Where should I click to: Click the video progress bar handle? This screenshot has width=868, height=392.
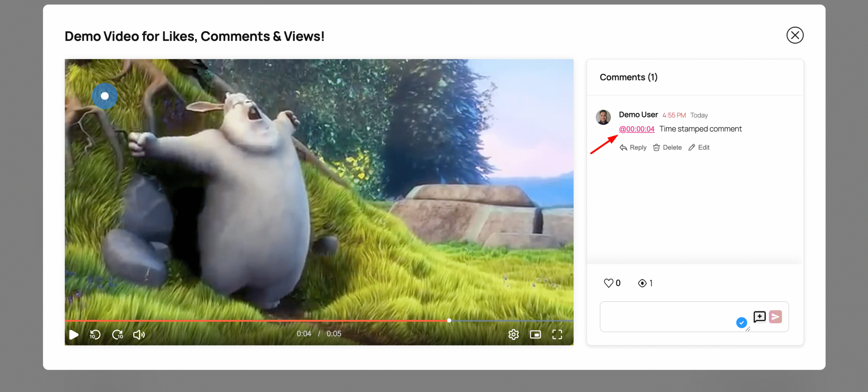coord(449,320)
